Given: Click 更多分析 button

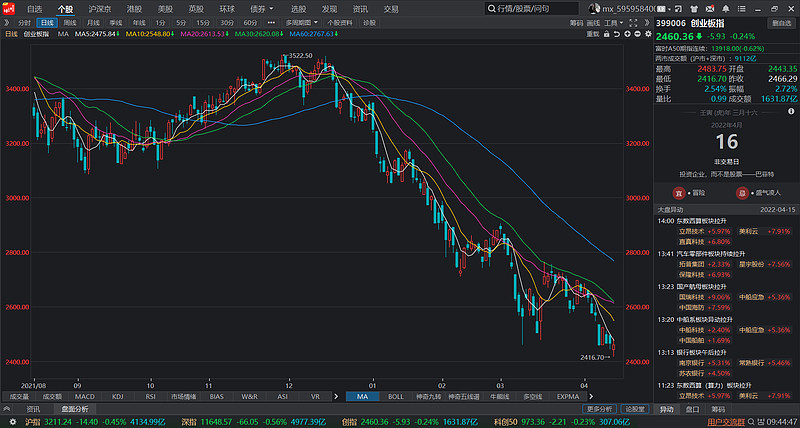Looking at the screenshot, I should coord(599,409).
